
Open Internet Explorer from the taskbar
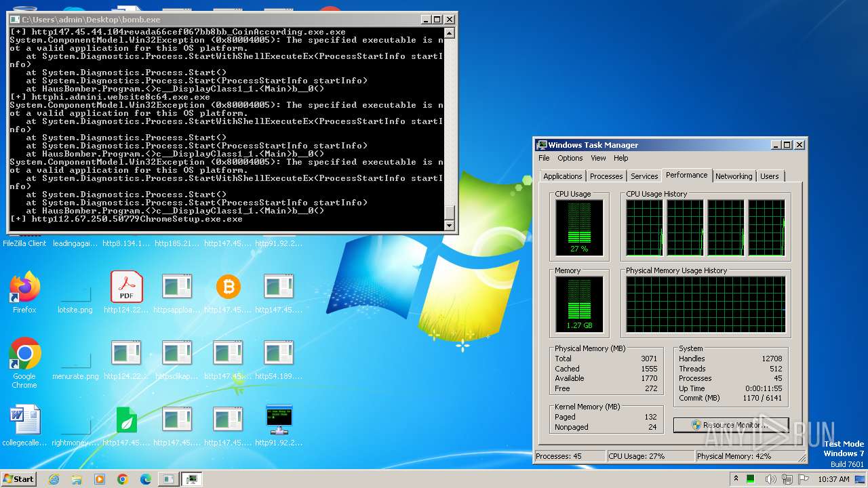tap(54, 479)
